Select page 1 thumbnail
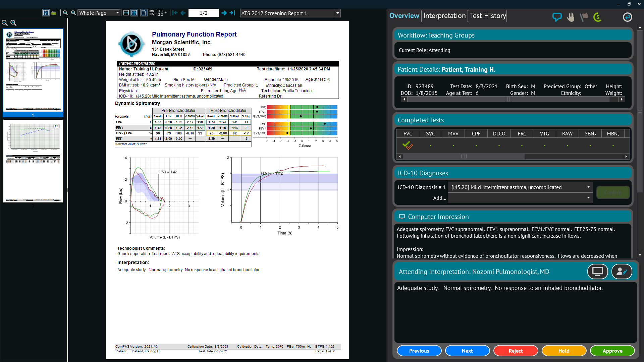 coord(33,70)
